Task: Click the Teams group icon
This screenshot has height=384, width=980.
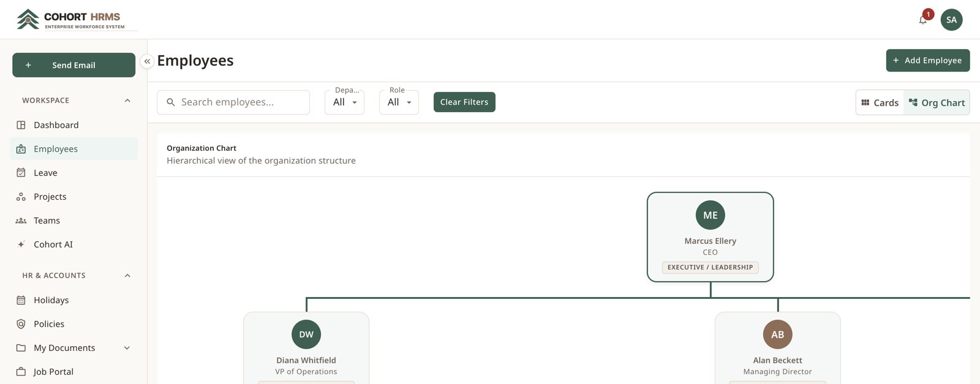Action: click(21, 220)
